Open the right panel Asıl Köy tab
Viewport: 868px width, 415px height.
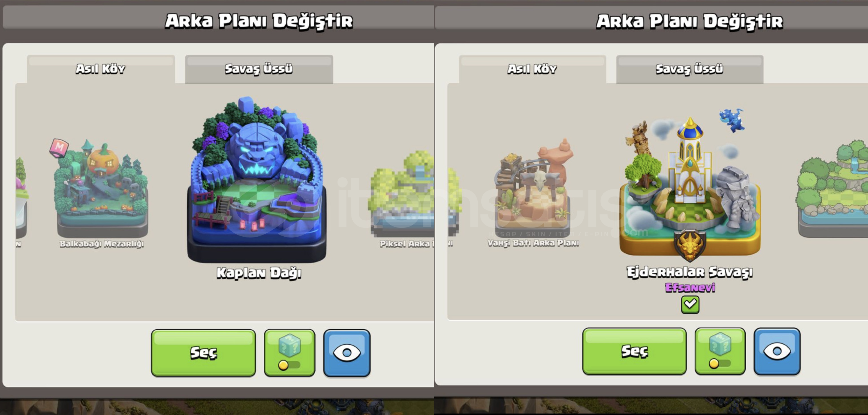click(532, 69)
